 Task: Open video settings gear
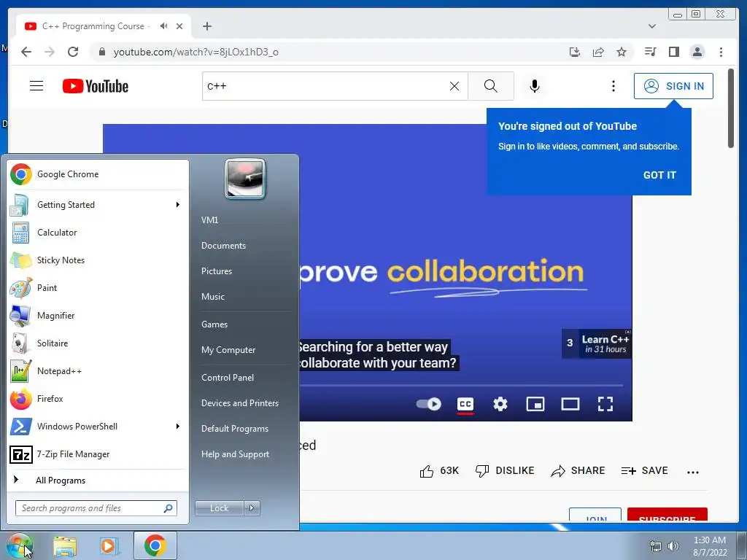(x=500, y=404)
